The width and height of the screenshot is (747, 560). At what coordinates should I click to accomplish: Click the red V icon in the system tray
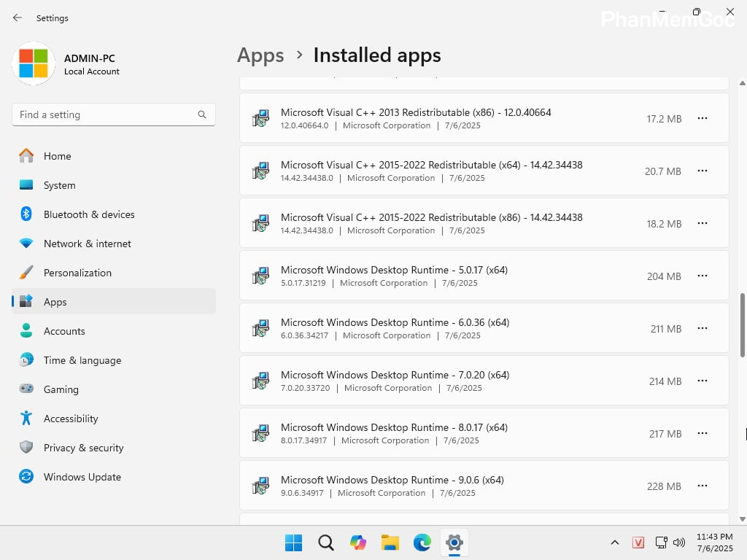[638, 542]
